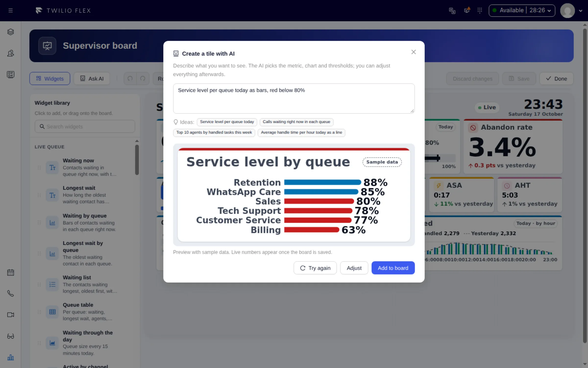This screenshot has width=588, height=368.
Task: Click the Twilio Flex logo
Action: coord(63,11)
